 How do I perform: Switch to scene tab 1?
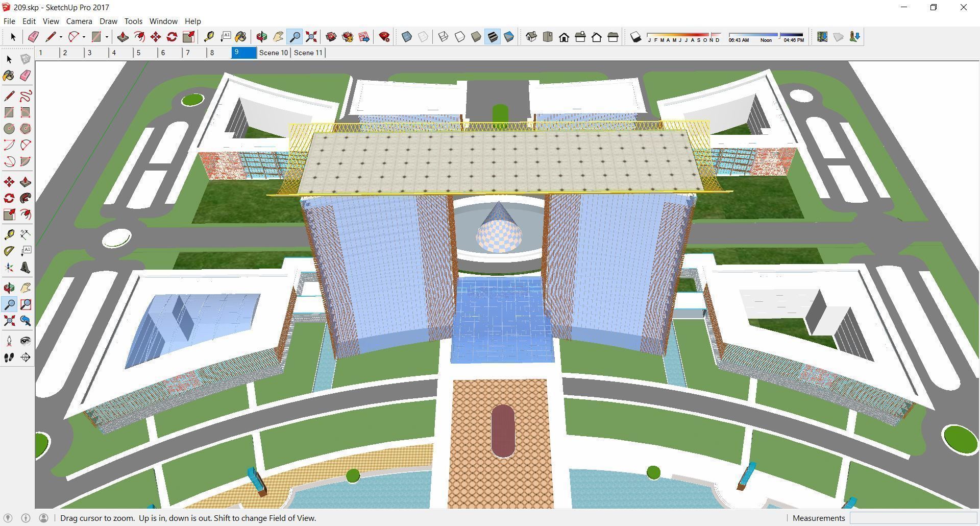click(x=48, y=53)
